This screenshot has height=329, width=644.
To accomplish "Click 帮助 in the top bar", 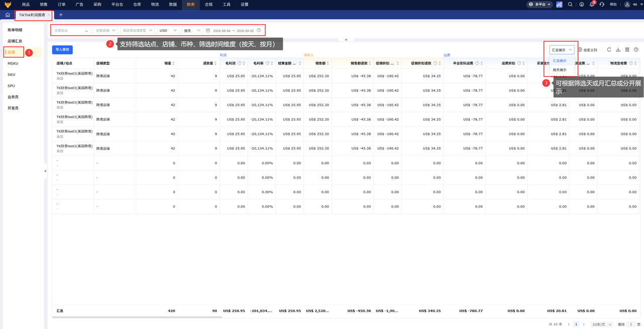I will click(x=613, y=5).
